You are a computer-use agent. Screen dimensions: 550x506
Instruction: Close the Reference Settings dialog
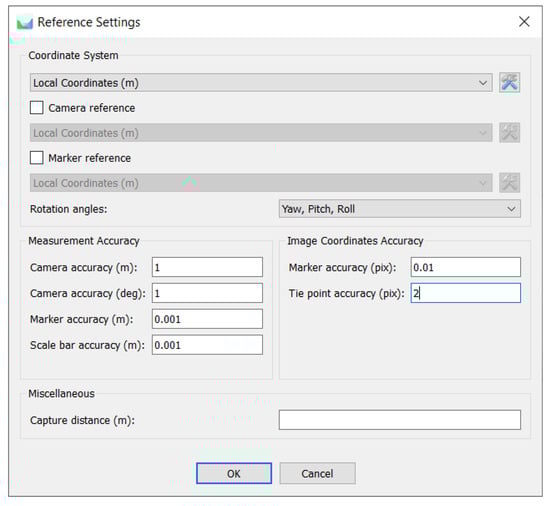tap(524, 22)
